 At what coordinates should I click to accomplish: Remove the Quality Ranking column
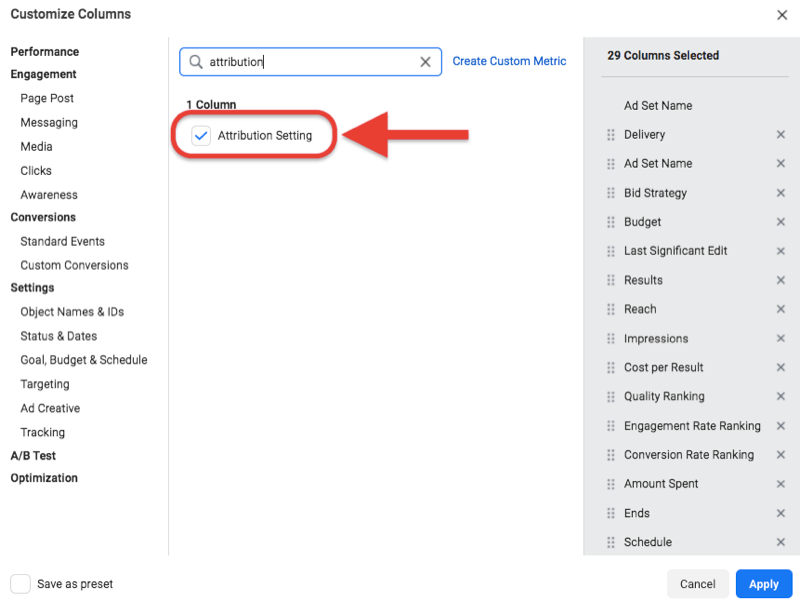[780, 396]
